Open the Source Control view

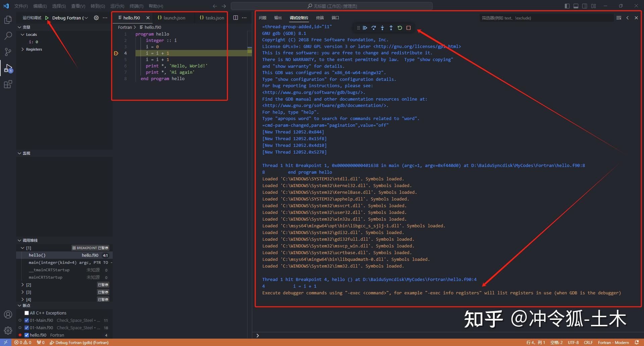tap(8, 52)
